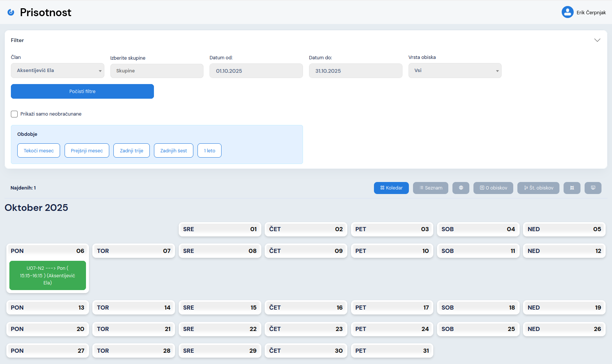Open the Vrsta obiska dropdown
This screenshot has height=364, width=612.
[x=455, y=71]
